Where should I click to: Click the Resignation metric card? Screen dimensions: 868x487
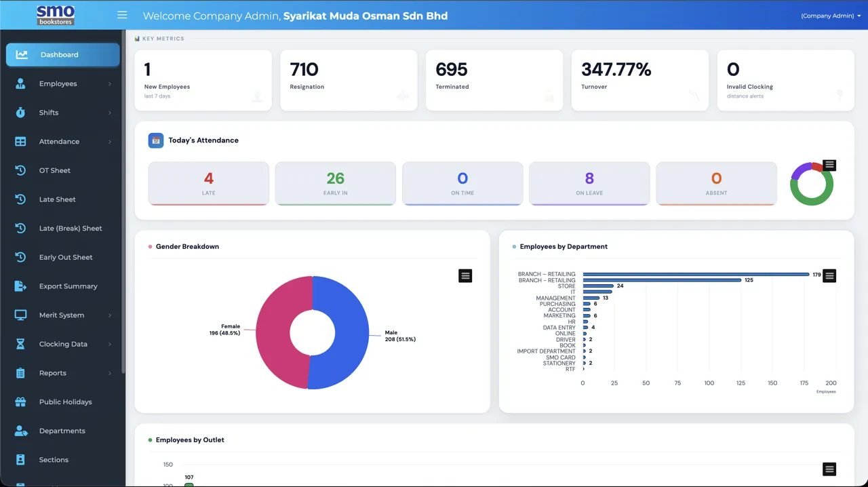pyautogui.click(x=349, y=80)
